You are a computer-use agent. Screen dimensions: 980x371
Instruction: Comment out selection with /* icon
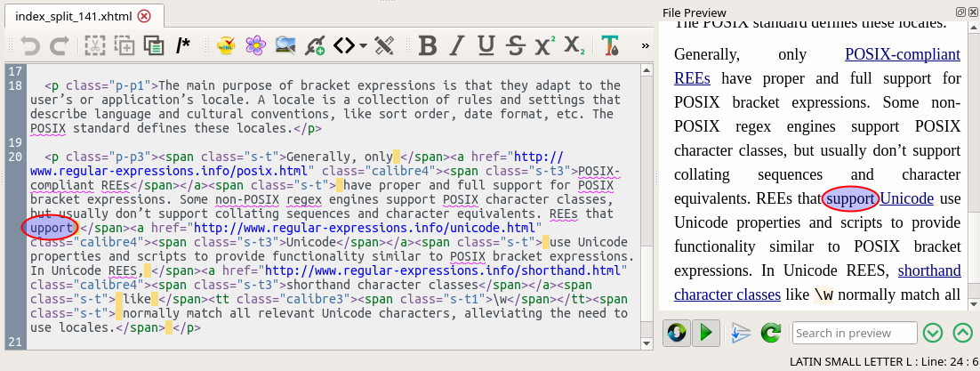(x=182, y=45)
